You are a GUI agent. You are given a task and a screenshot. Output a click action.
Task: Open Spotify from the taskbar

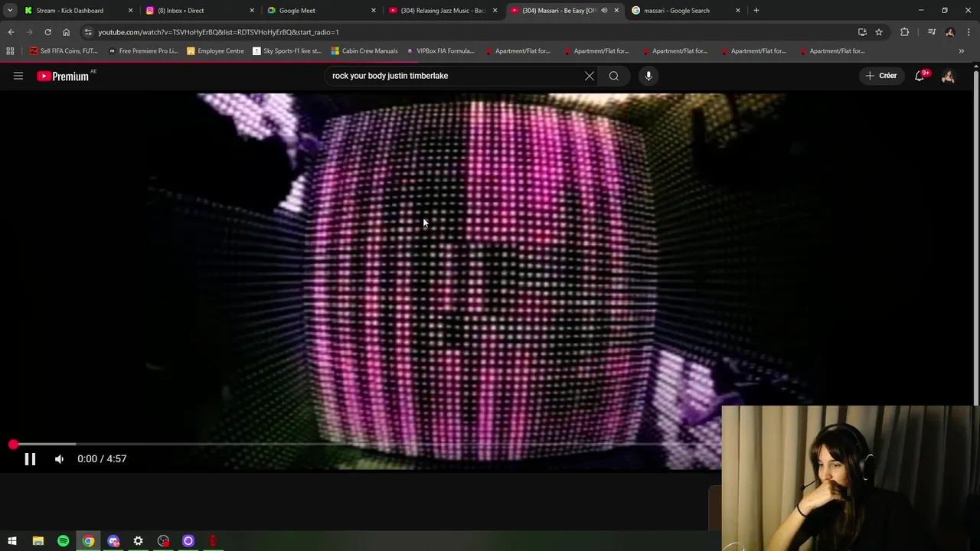pyautogui.click(x=63, y=541)
